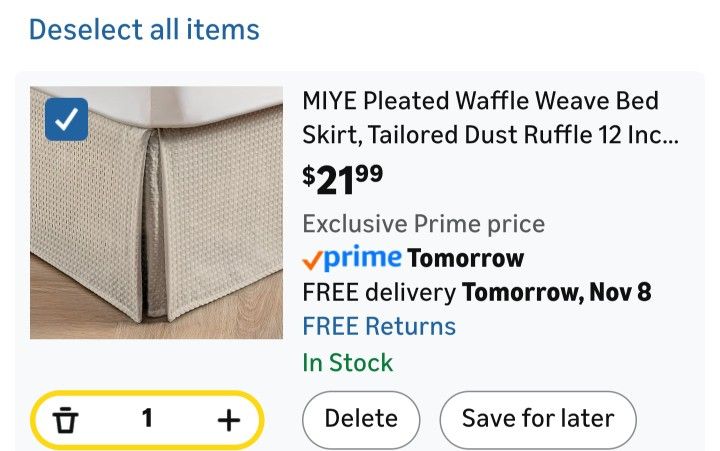Click the $21.99 price
Image resolution: width=720 pixels, height=451 pixels.
[342, 180]
